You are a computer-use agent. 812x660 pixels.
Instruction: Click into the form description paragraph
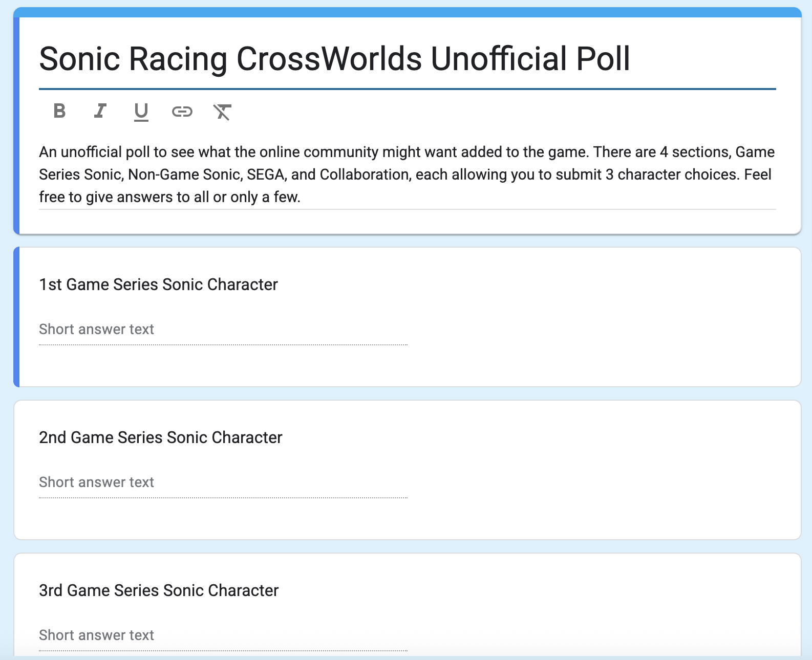[x=408, y=174]
